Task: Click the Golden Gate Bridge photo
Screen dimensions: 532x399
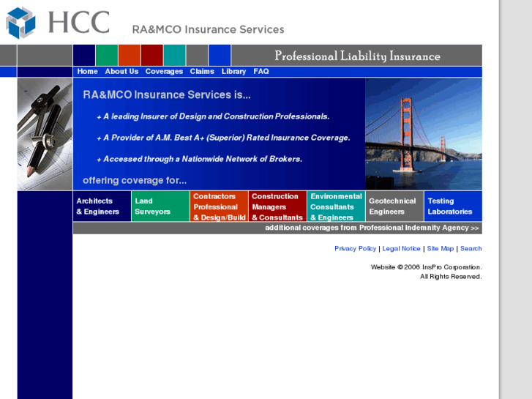Action: click(424, 134)
